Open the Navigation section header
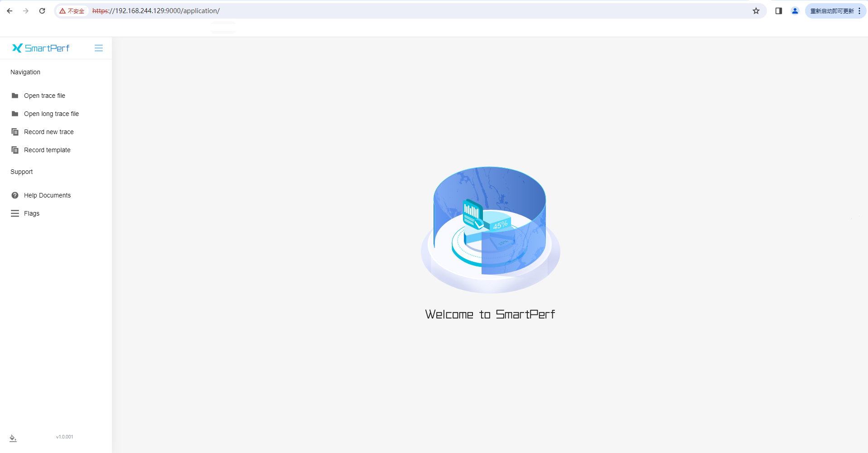 point(25,72)
